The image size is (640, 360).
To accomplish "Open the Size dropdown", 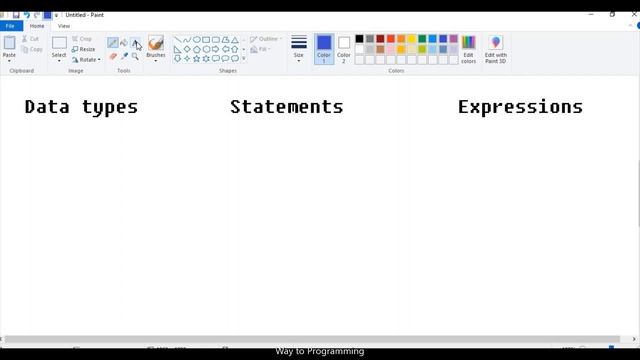I will coord(299,49).
